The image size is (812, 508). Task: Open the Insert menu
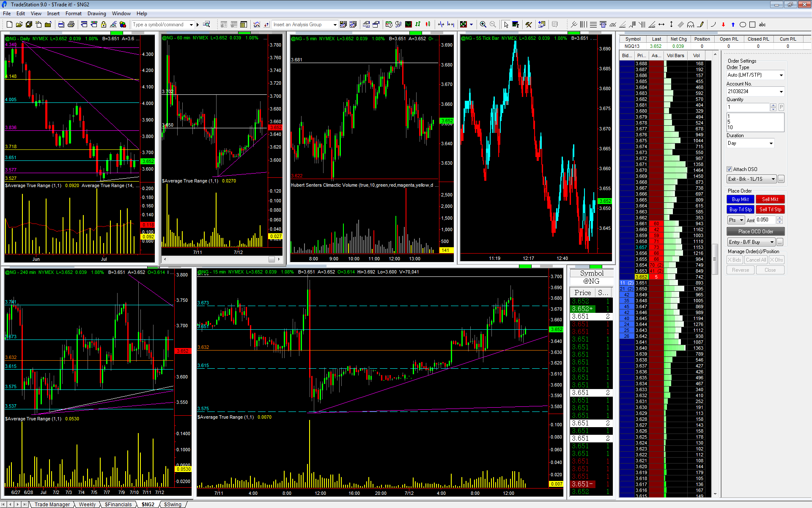coord(53,14)
